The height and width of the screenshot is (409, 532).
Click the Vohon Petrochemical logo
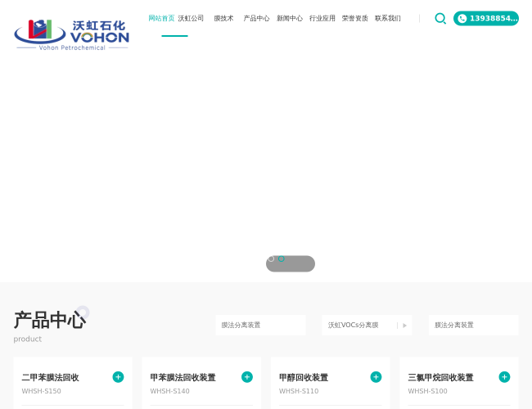71,34
